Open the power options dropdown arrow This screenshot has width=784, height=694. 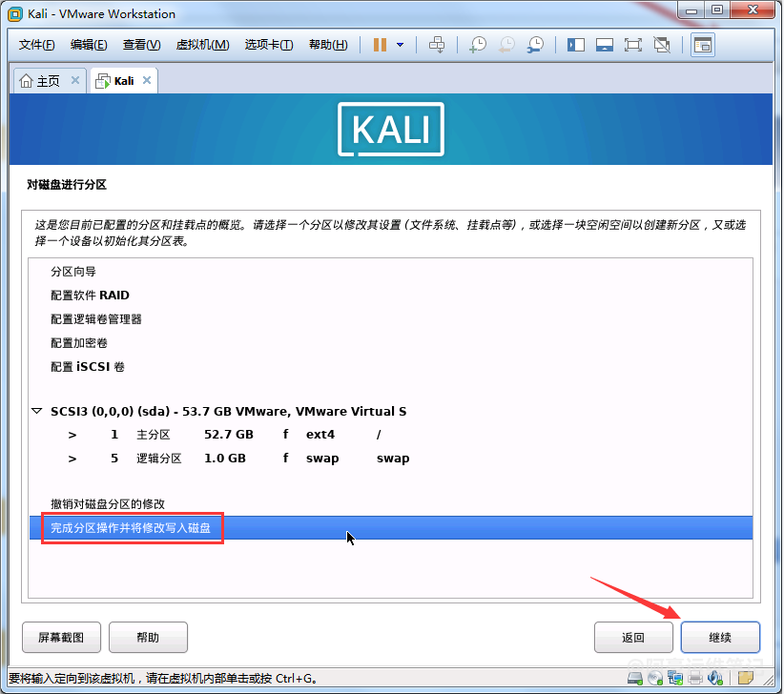coord(400,45)
